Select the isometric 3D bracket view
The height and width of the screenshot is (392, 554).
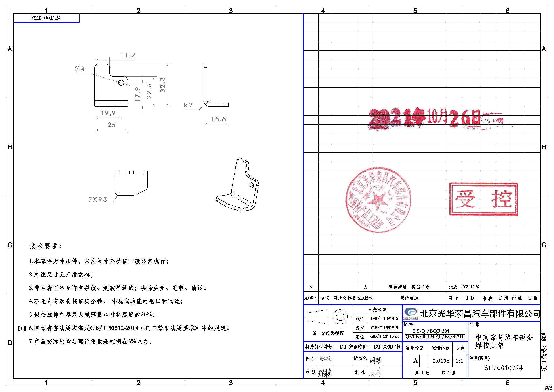point(237,184)
